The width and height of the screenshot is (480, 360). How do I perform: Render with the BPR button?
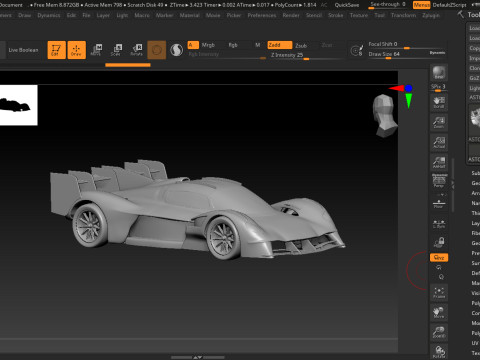point(439,73)
